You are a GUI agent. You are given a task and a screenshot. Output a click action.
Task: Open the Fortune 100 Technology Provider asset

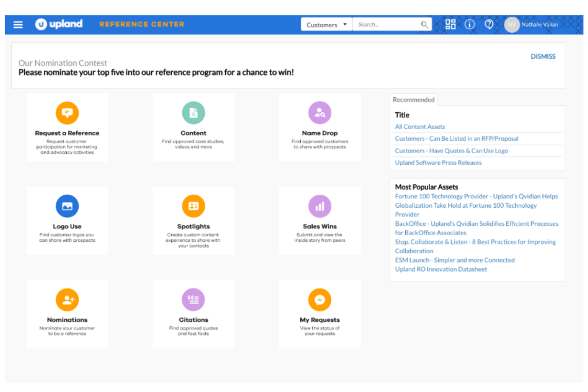point(476,205)
